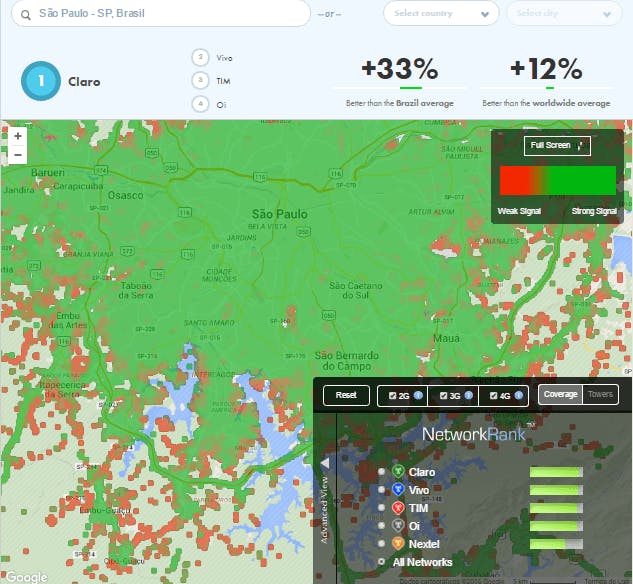The height and width of the screenshot is (584, 633).
Task: Zoom out on the map
Action: point(18,155)
